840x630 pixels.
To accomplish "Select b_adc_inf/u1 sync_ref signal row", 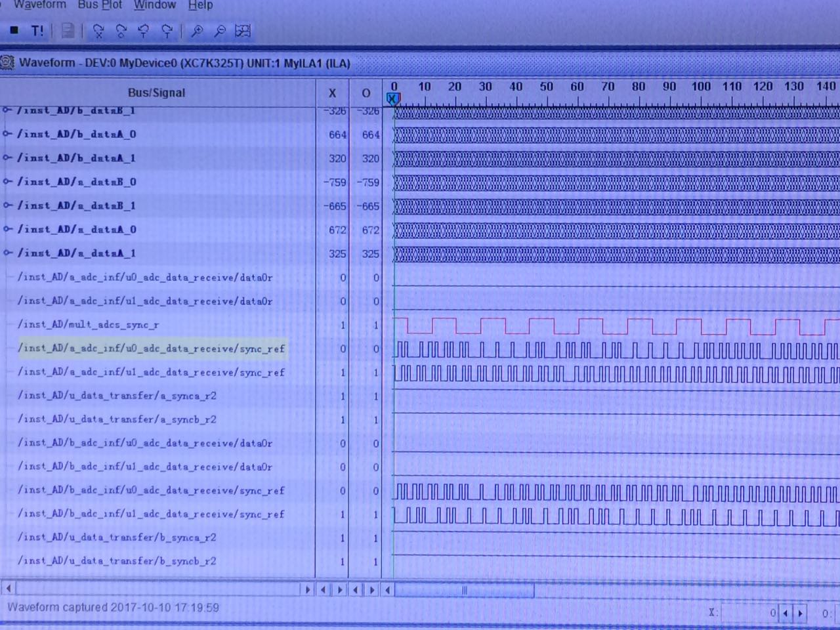I will [152, 514].
